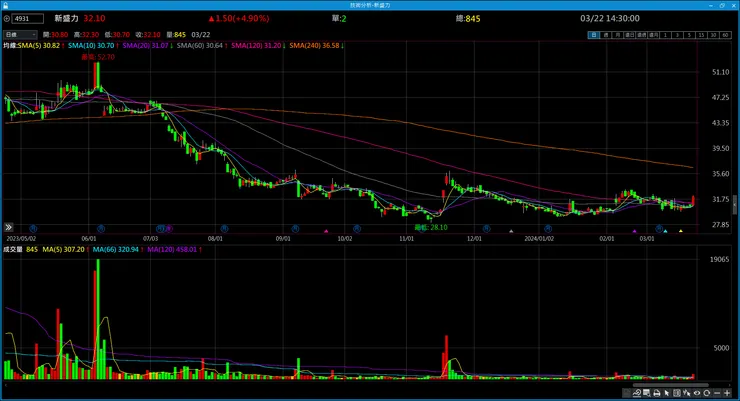The image size is (740, 401).
Task: Switch to the 週 weekly period
Action: (x=605, y=35)
